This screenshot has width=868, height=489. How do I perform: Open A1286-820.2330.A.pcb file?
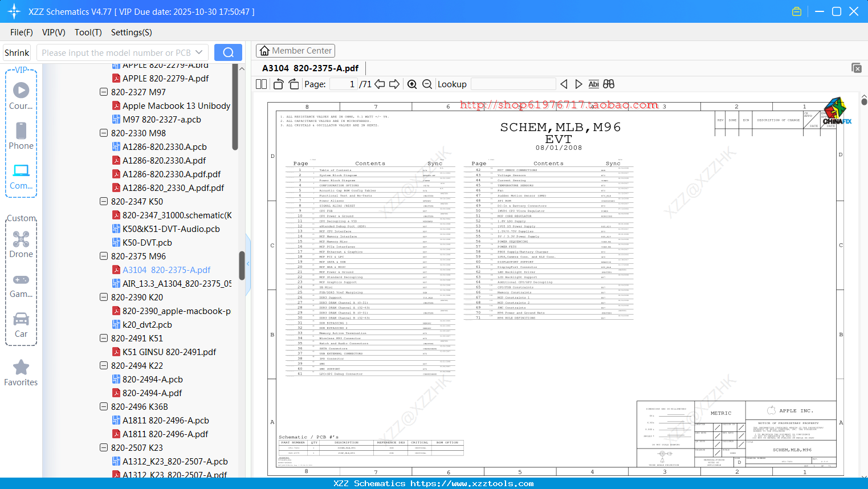coord(159,146)
